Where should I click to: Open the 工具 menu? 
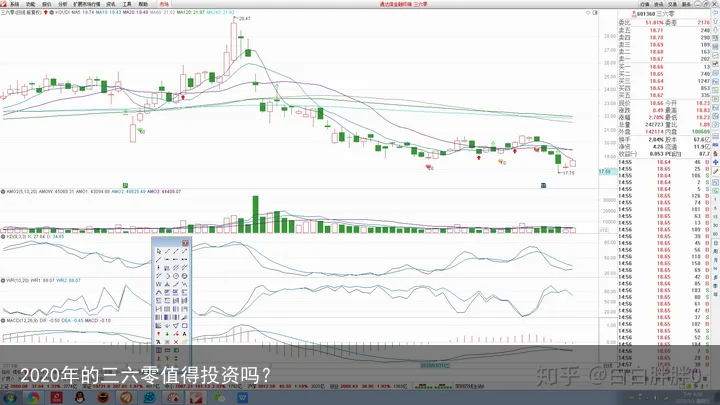coord(127,4)
